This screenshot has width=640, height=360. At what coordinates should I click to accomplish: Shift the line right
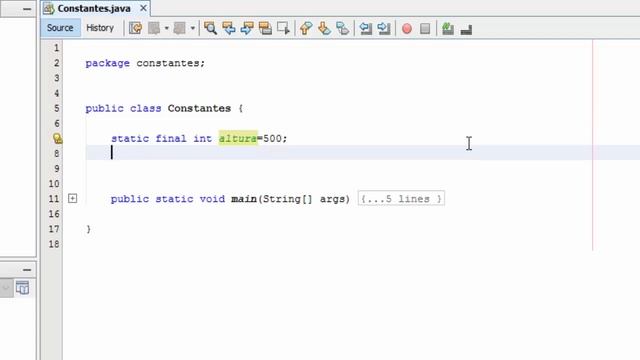coord(384,28)
